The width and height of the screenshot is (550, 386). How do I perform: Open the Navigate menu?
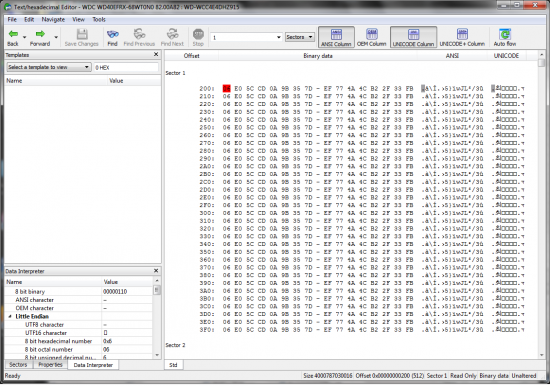click(x=53, y=20)
